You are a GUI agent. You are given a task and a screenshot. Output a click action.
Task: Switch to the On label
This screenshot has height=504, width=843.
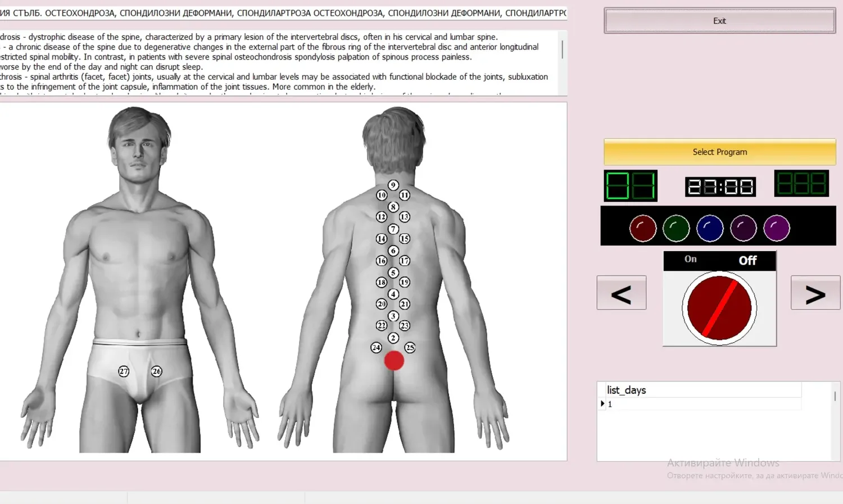[690, 259]
